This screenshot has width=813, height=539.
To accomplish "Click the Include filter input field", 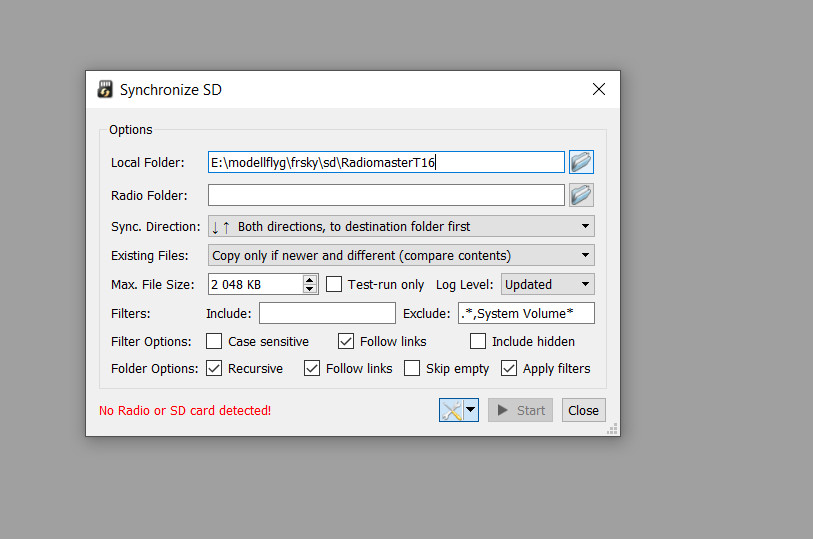I will tap(327, 313).
